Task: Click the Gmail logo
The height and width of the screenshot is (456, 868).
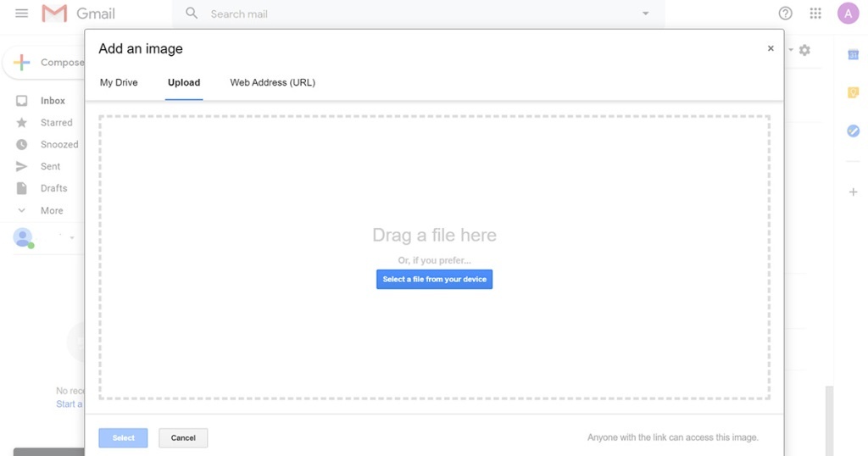Action: click(x=78, y=14)
